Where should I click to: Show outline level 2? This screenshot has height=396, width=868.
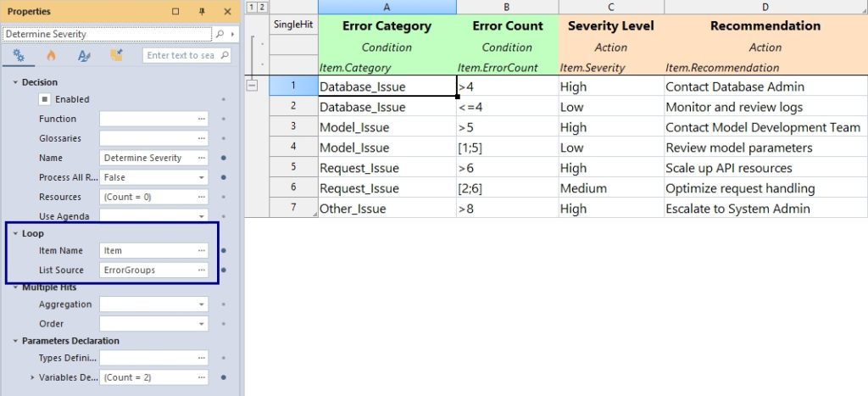pyautogui.click(x=261, y=7)
